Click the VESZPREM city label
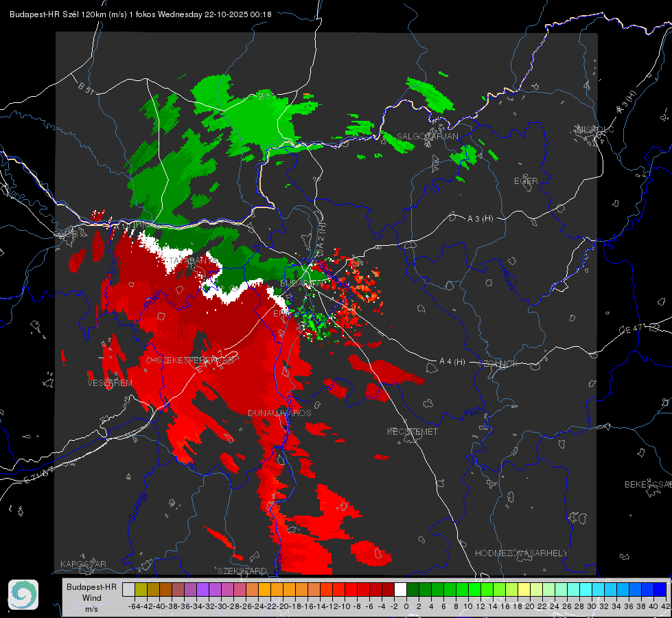 110,383
